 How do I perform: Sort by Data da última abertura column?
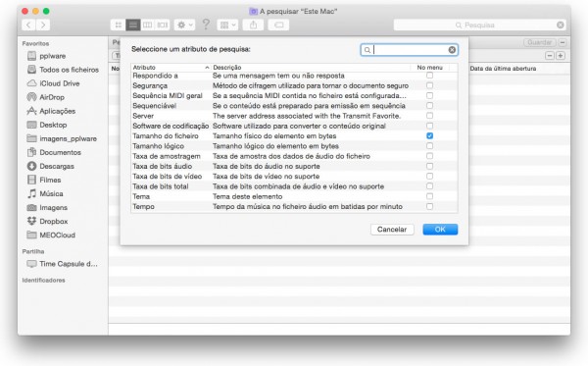coord(503,69)
